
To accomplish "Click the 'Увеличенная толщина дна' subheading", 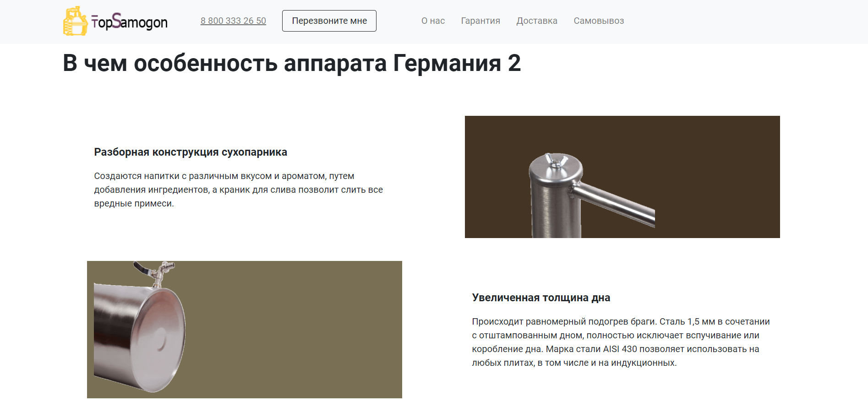I will pyautogui.click(x=541, y=298).
